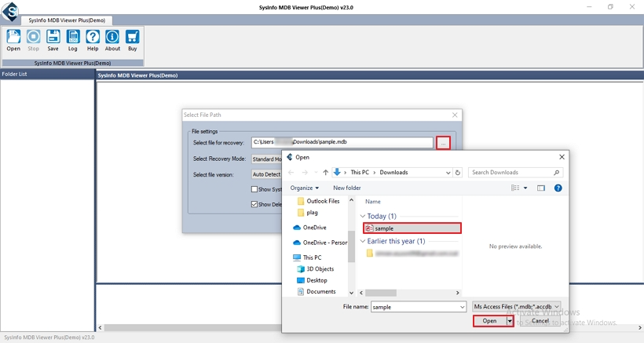Collapse the Today (1) group

point(363,216)
